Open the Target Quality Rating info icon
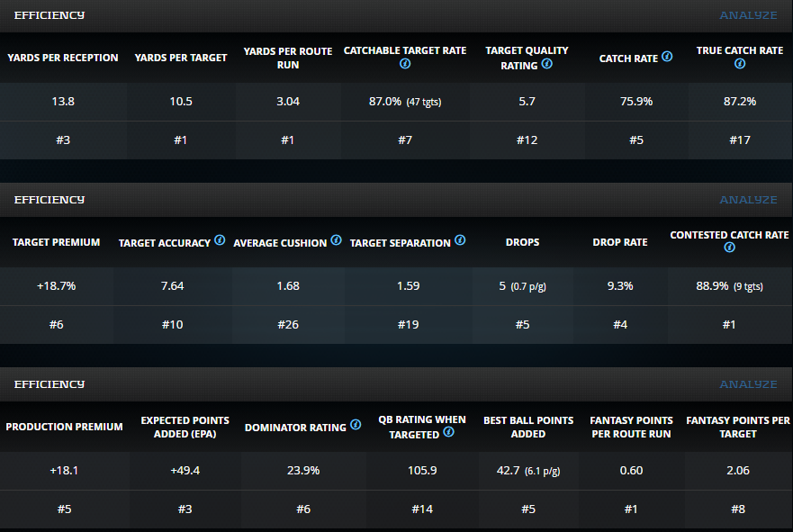 coord(547,64)
